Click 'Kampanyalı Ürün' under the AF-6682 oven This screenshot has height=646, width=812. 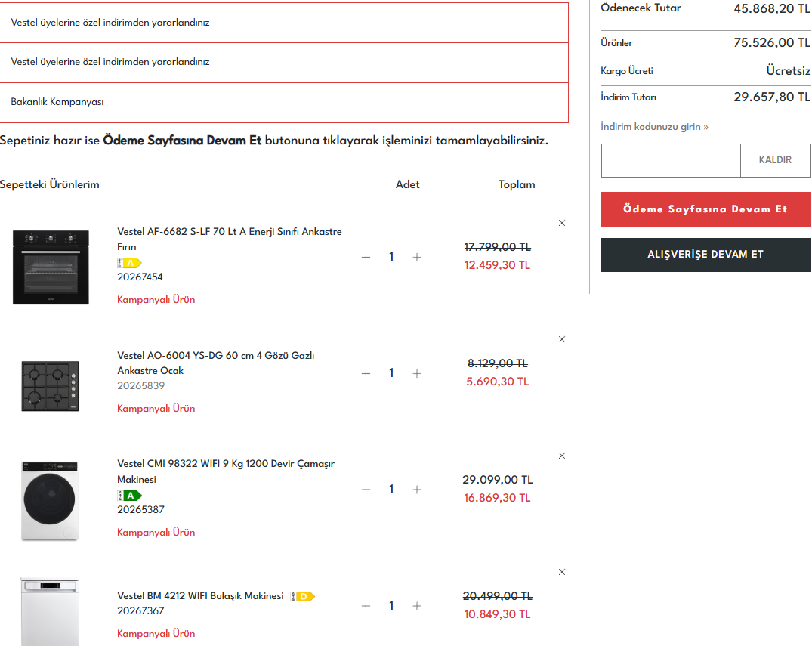point(156,300)
